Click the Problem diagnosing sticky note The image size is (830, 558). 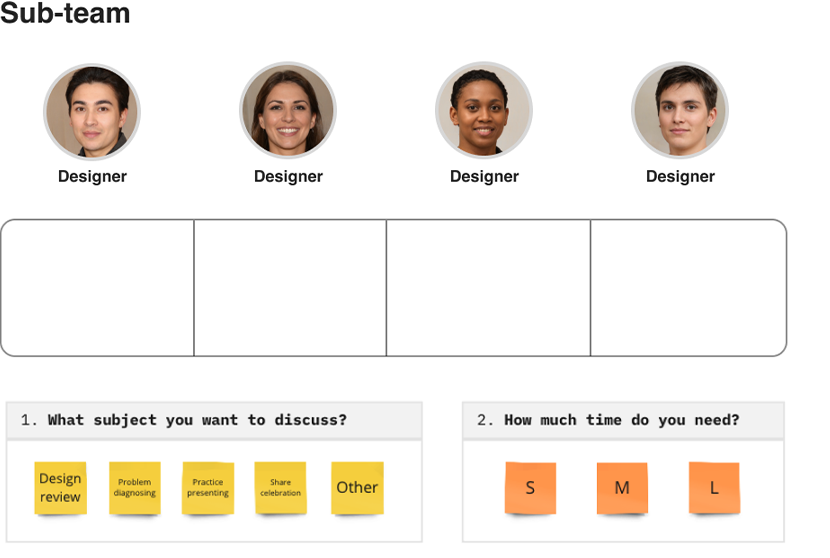pyautogui.click(x=134, y=488)
